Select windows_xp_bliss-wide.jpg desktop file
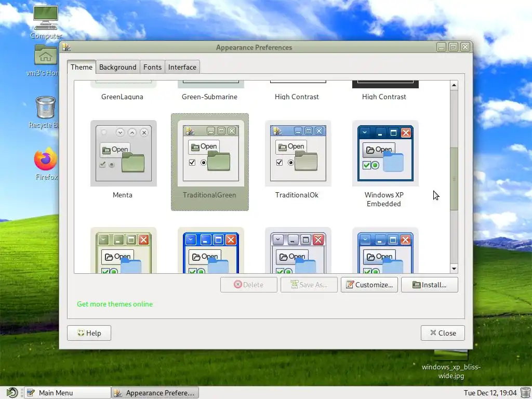Screen dimensions: 532x399 point(451,365)
